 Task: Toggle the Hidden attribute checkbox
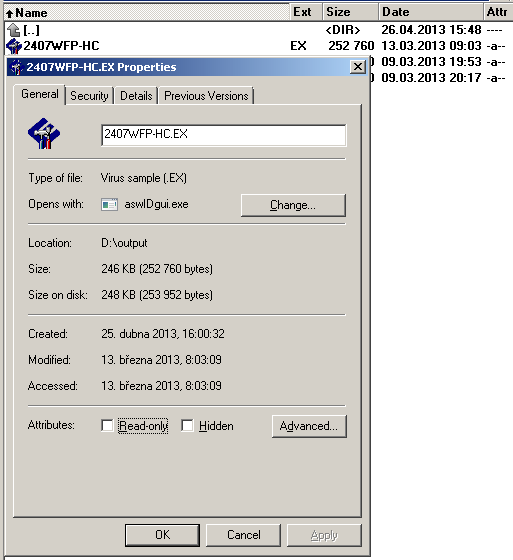click(x=187, y=425)
